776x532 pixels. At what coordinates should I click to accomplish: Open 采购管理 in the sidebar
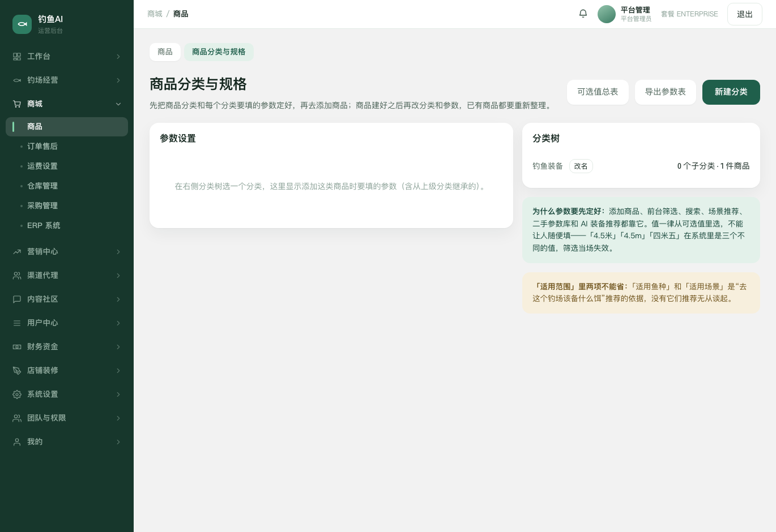(67, 206)
